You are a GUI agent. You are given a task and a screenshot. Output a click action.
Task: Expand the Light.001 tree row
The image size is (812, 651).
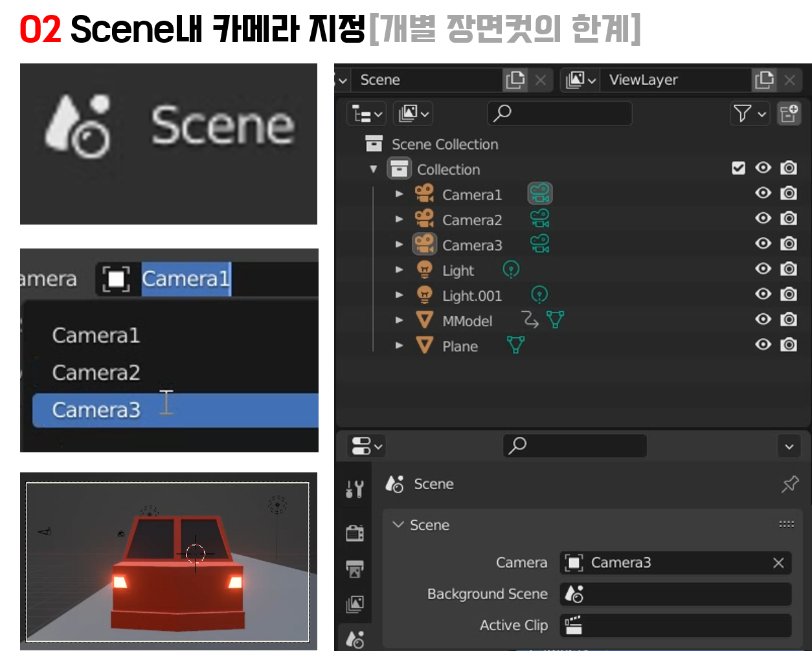click(x=399, y=294)
